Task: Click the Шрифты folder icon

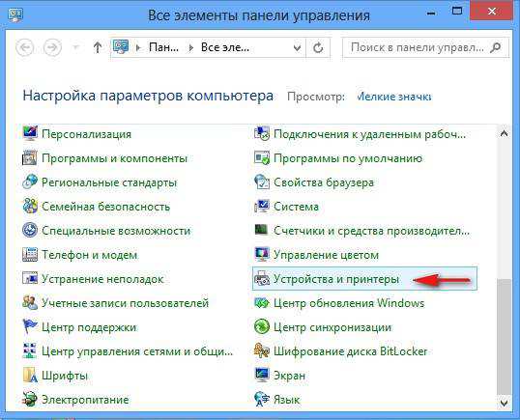Action: (x=30, y=376)
